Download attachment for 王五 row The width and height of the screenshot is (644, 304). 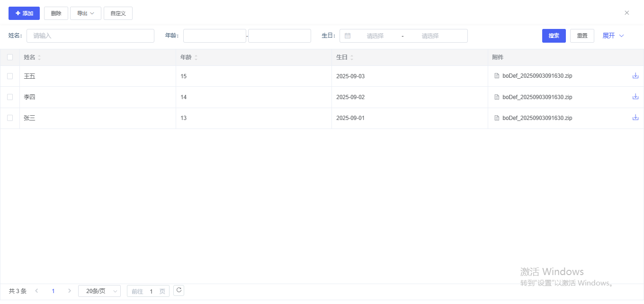coord(635,76)
